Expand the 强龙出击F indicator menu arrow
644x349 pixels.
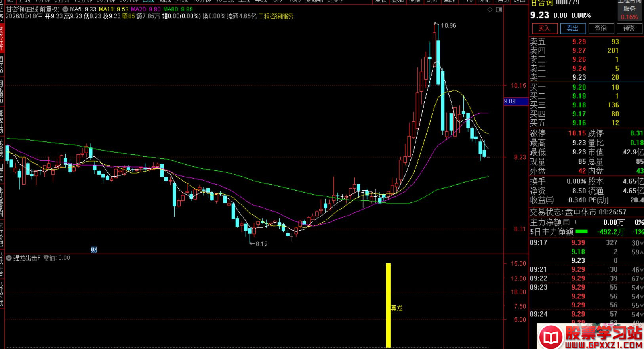[x=9, y=258]
